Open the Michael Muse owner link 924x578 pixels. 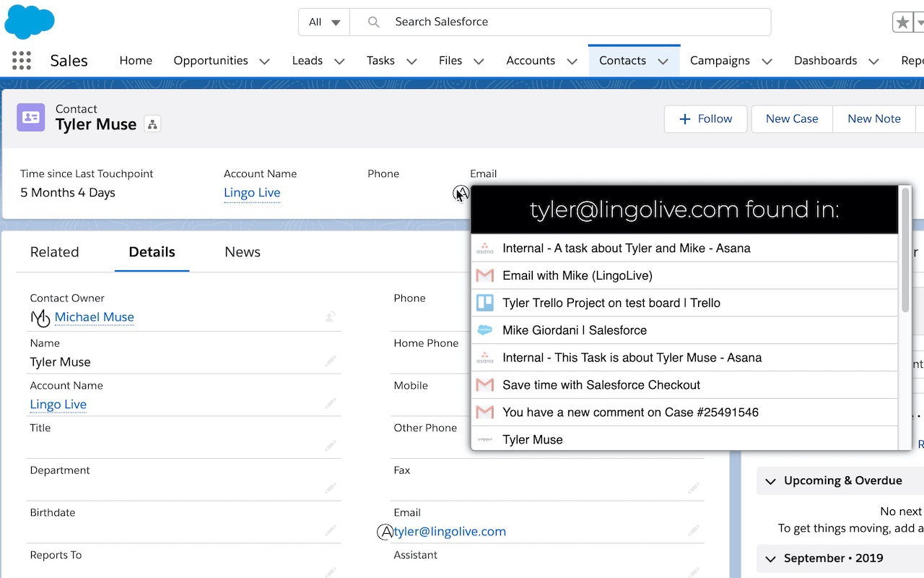[95, 317]
